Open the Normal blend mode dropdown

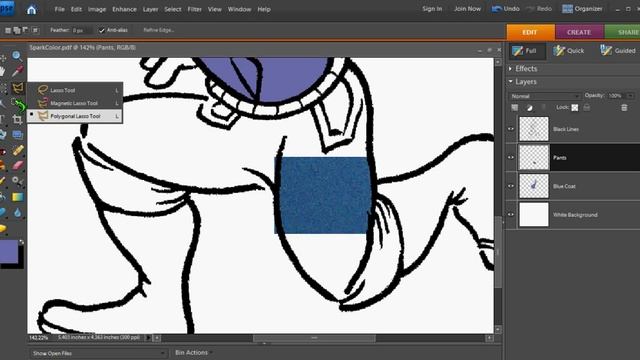click(x=545, y=96)
